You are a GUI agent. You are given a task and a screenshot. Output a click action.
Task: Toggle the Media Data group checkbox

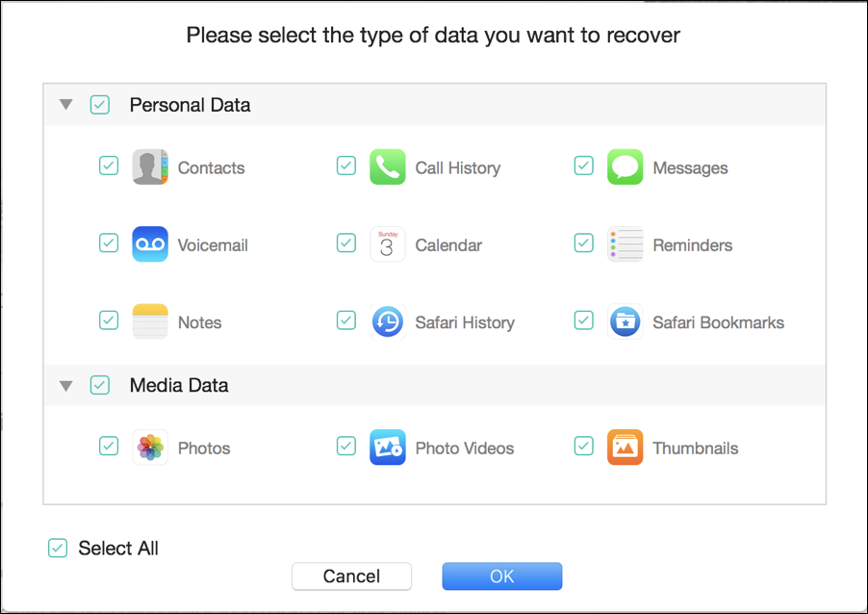click(x=100, y=385)
